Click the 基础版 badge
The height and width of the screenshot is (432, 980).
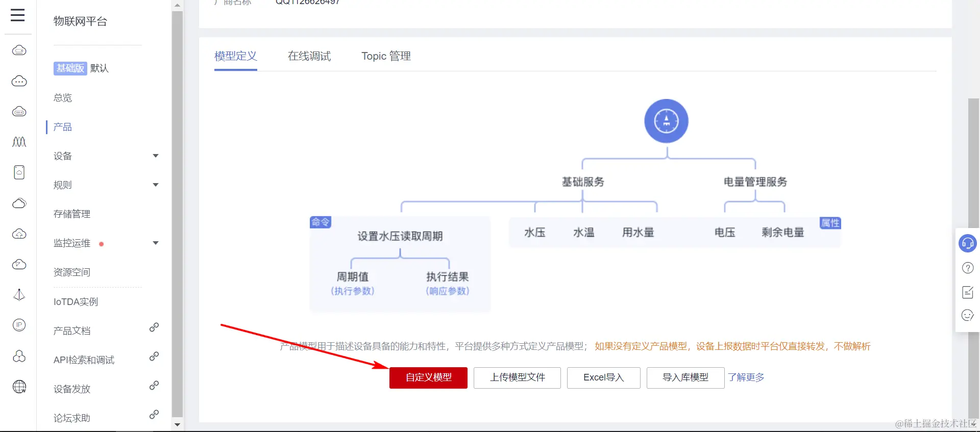tap(70, 68)
